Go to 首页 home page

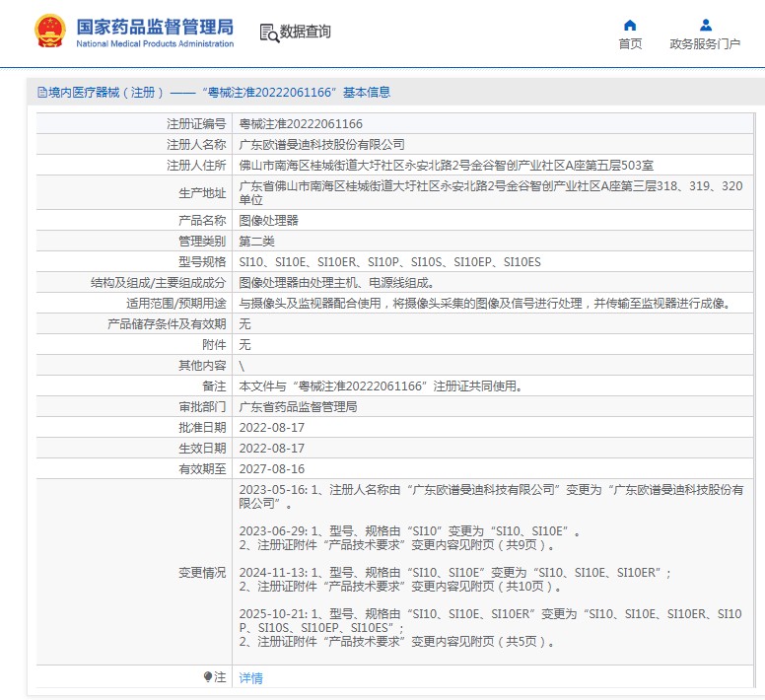tap(630, 44)
